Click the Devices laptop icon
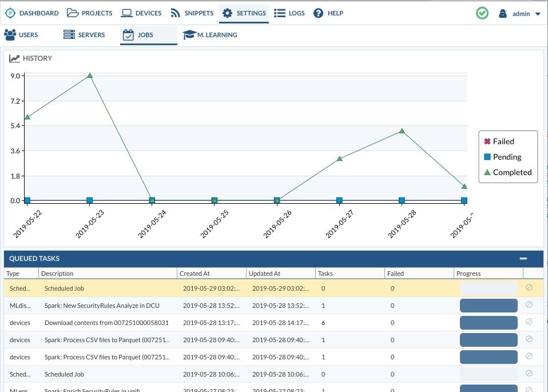The image size is (548, 392). (126, 13)
